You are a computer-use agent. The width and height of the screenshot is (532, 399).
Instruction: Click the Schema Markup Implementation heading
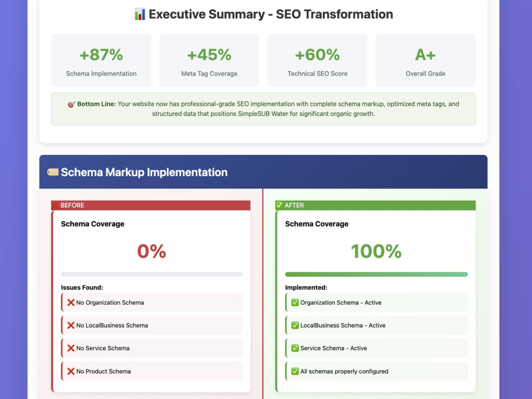click(x=144, y=172)
